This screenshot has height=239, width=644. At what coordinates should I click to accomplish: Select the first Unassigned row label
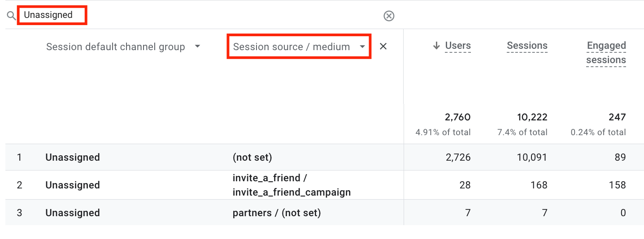pyautogui.click(x=73, y=158)
